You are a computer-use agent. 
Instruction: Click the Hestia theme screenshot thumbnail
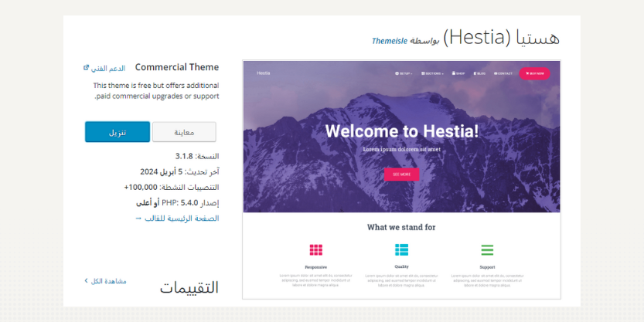click(x=402, y=180)
